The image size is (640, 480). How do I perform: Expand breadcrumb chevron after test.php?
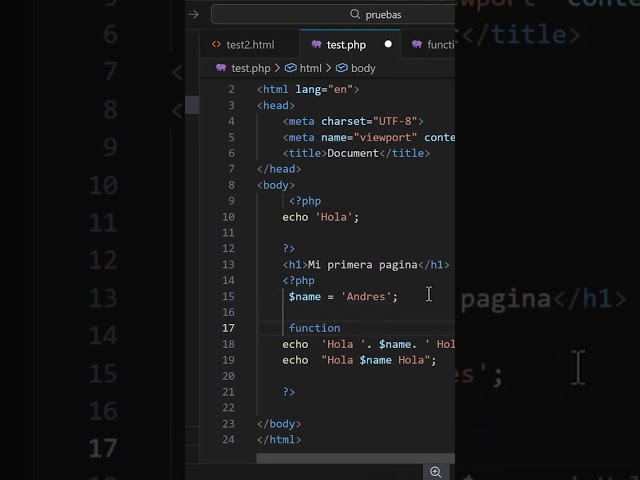pyautogui.click(x=278, y=68)
